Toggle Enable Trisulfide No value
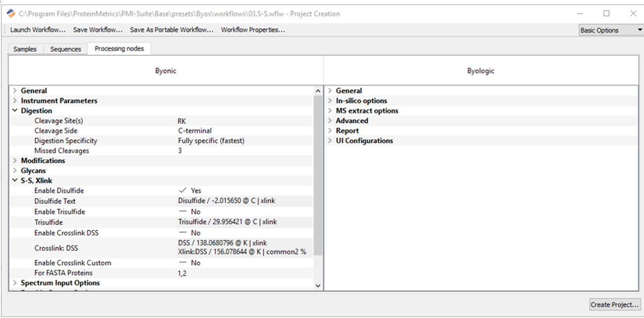The image size is (644, 318). coord(189,212)
